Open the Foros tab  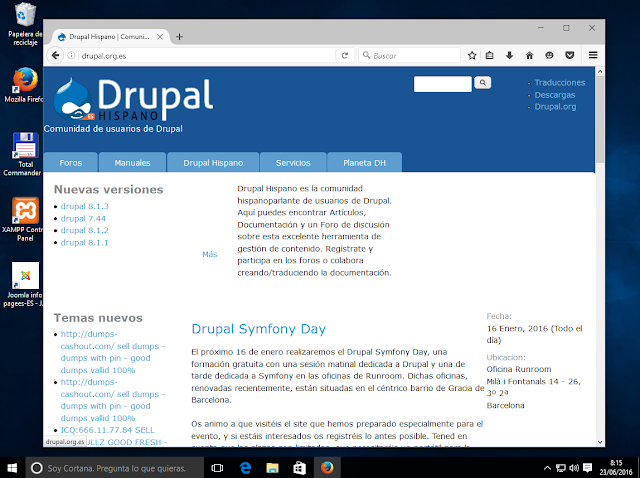71,162
